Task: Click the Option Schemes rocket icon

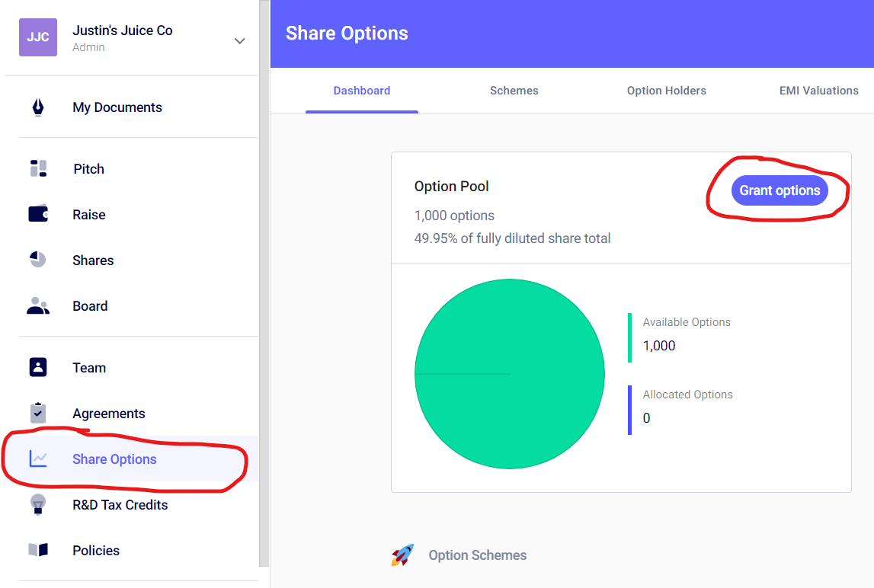Action: point(403,555)
